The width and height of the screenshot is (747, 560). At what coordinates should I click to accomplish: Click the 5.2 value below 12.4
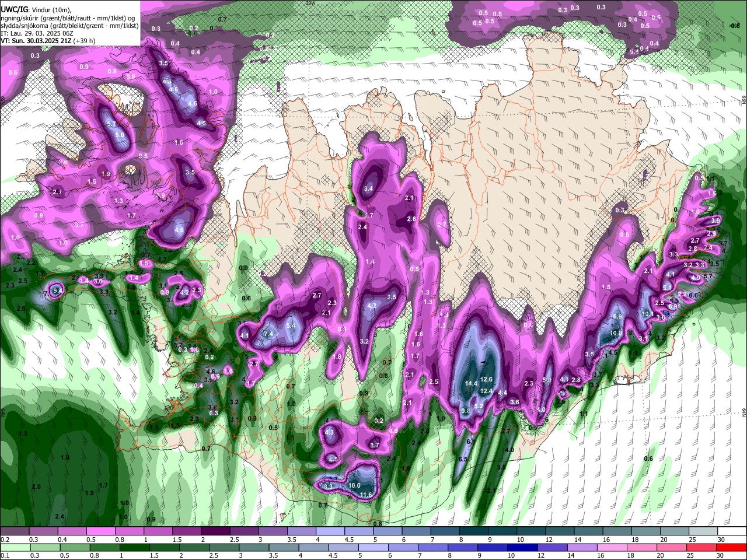(x=479, y=406)
